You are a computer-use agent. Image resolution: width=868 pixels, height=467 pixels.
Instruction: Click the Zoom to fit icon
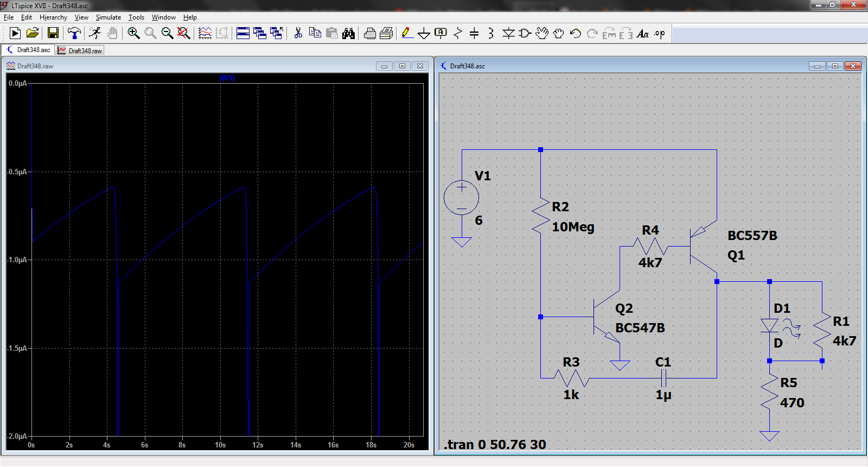184,34
